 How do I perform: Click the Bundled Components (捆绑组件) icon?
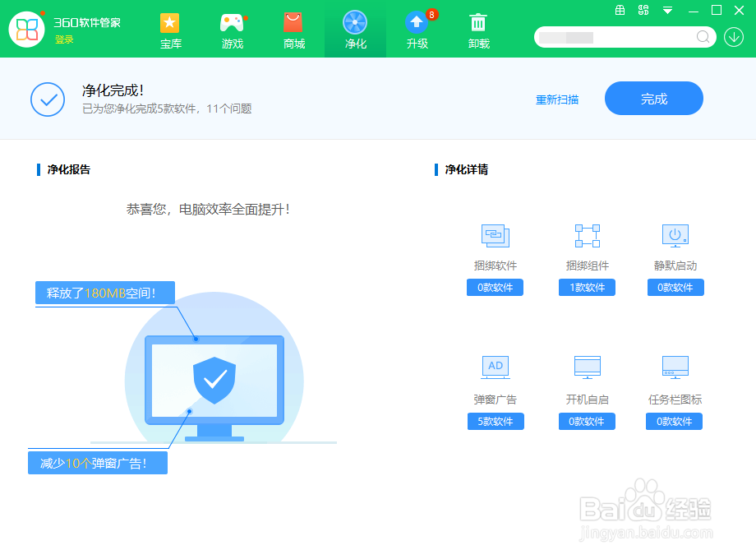587,236
